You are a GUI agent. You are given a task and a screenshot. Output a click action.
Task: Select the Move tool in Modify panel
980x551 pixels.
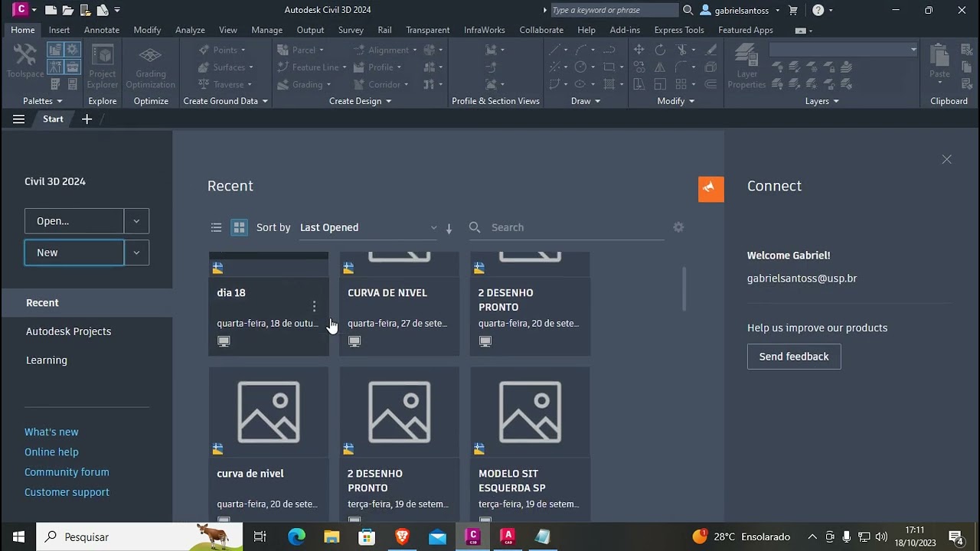point(639,50)
